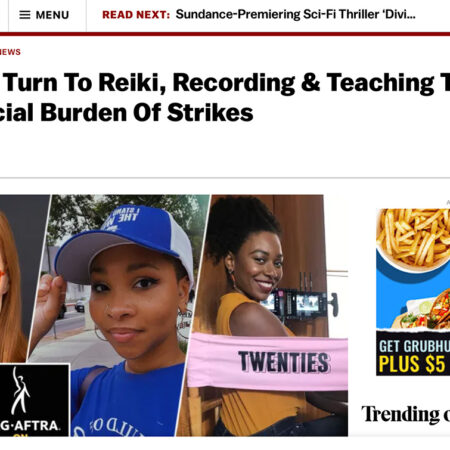450x450 pixels.
Task: Open the NEWS category link
Action: 10,52
